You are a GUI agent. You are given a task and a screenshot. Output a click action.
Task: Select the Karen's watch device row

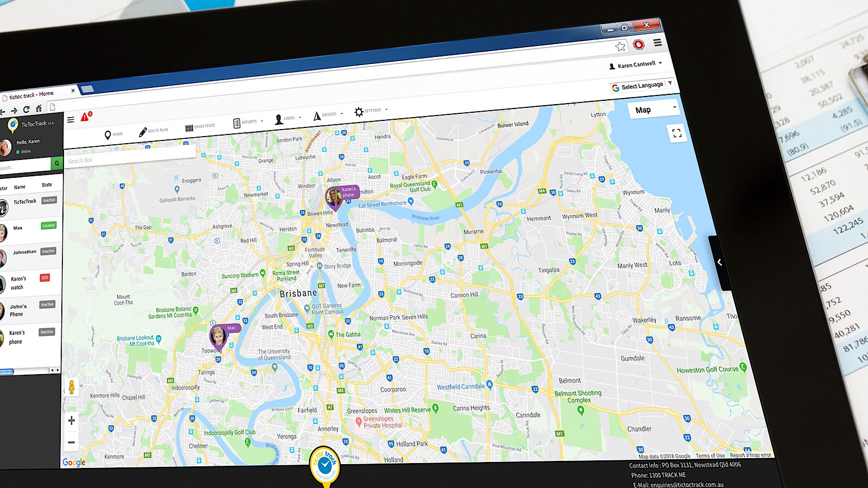(x=30, y=282)
